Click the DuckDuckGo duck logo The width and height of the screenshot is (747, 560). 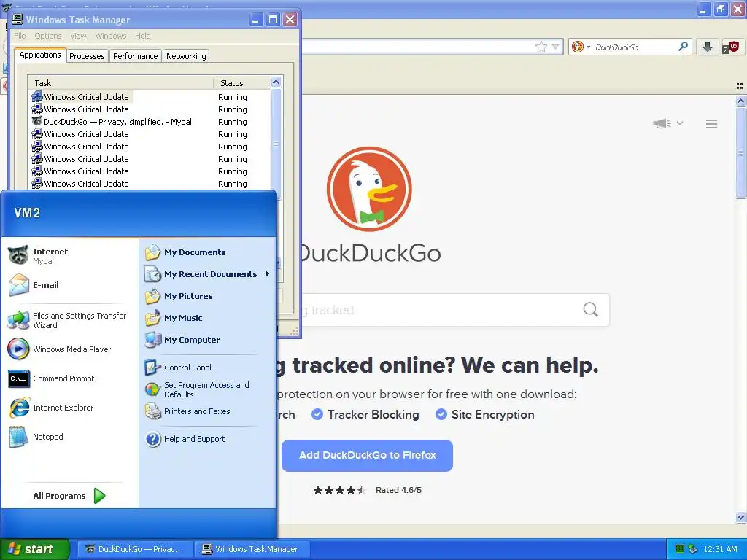369,189
